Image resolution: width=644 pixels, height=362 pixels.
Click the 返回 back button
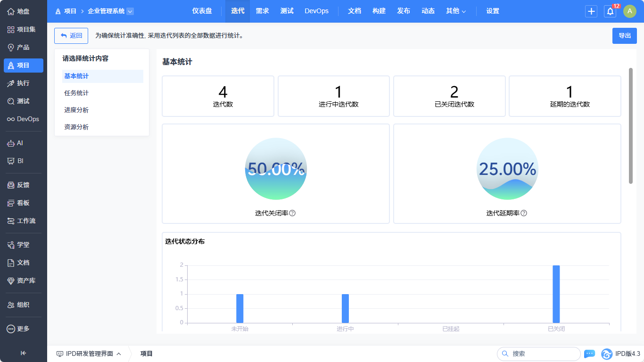pos(71,36)
